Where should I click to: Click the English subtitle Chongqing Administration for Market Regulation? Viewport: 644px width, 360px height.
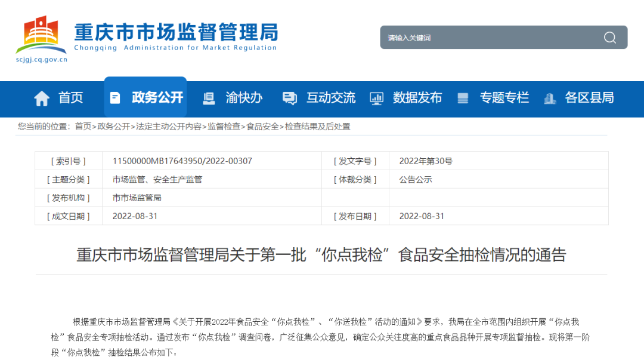coord(175,48)
